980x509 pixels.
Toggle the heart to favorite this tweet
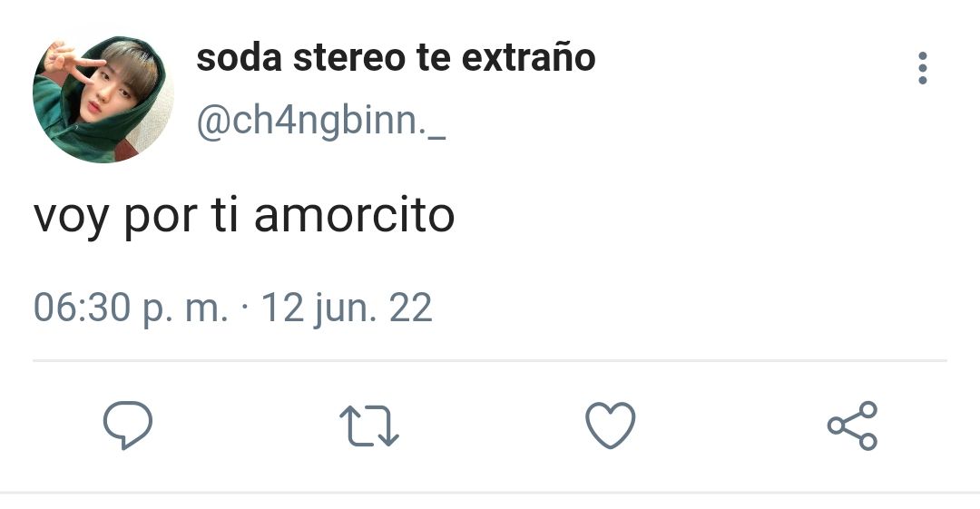tap(611, 426)
